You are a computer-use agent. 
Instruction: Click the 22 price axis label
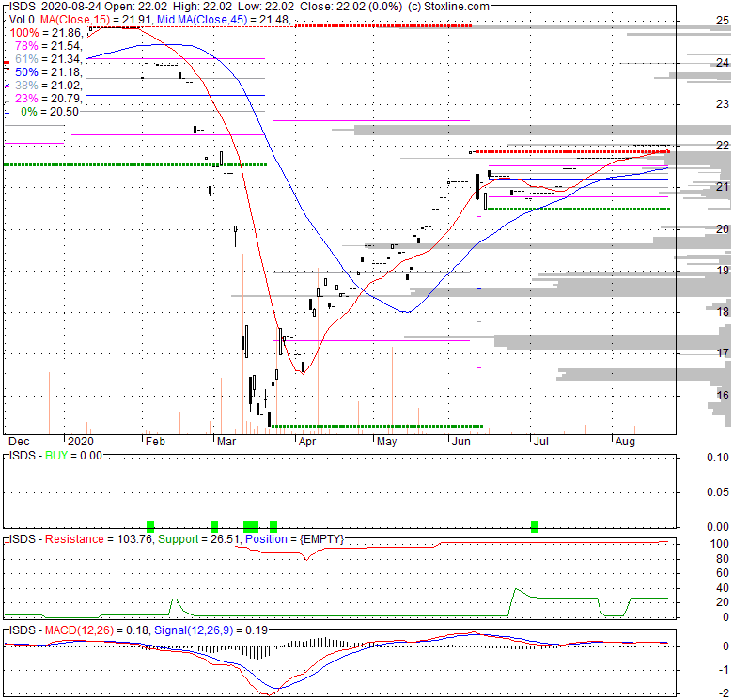723,146
